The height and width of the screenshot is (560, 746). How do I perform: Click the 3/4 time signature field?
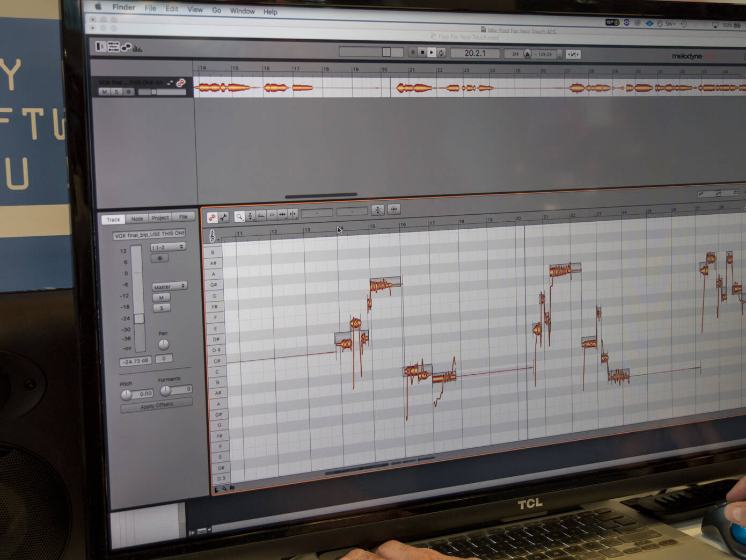515,54
